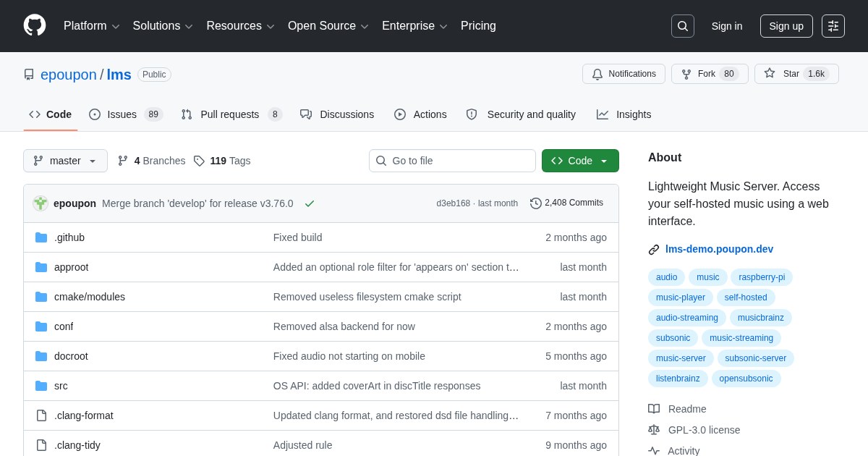Switch to the Insights tab
868x456 pixels.
tap(624, 114)
